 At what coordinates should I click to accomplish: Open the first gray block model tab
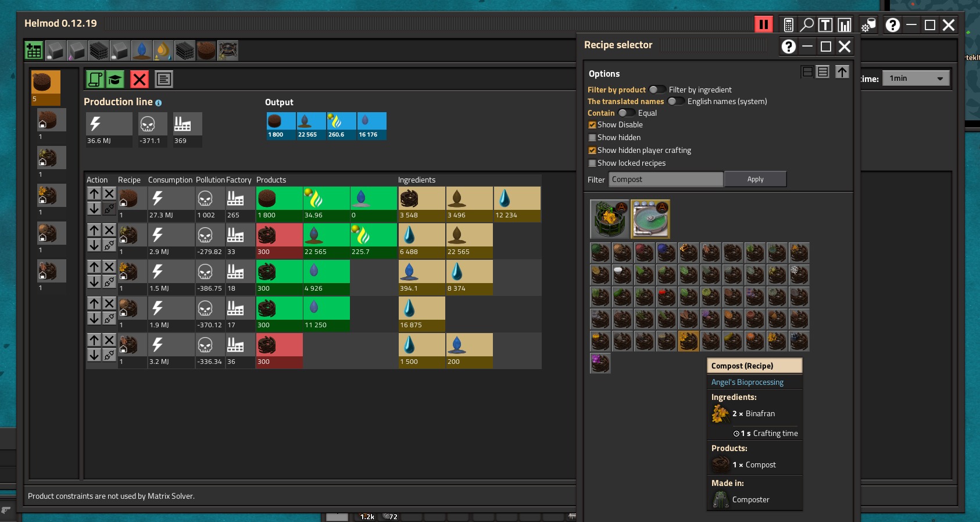pos(56,51)
